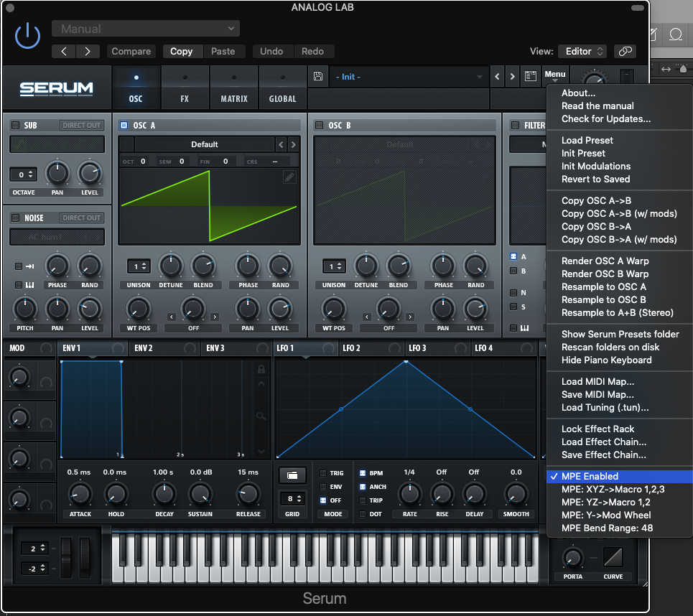Viewport: 693px width, 616px height.
Task: Enable the SUB oscillator checkbox
Action: pos(15,126)
